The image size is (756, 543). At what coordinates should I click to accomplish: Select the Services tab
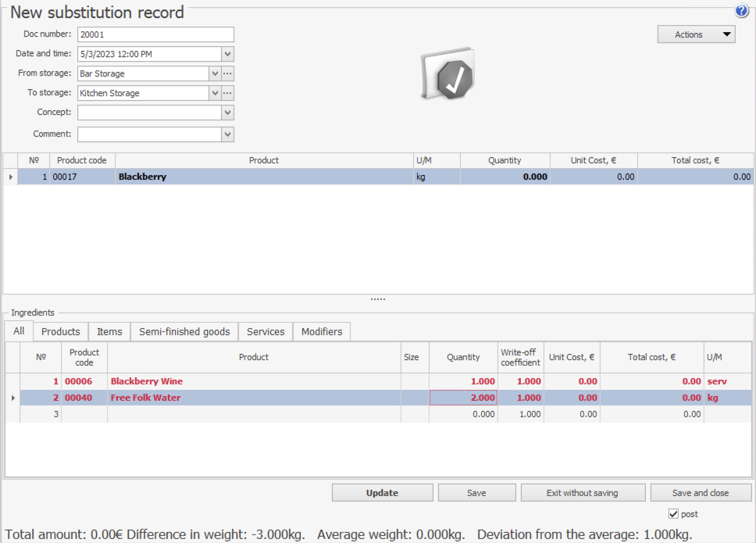pyautogui.click(x=266, y=331)
